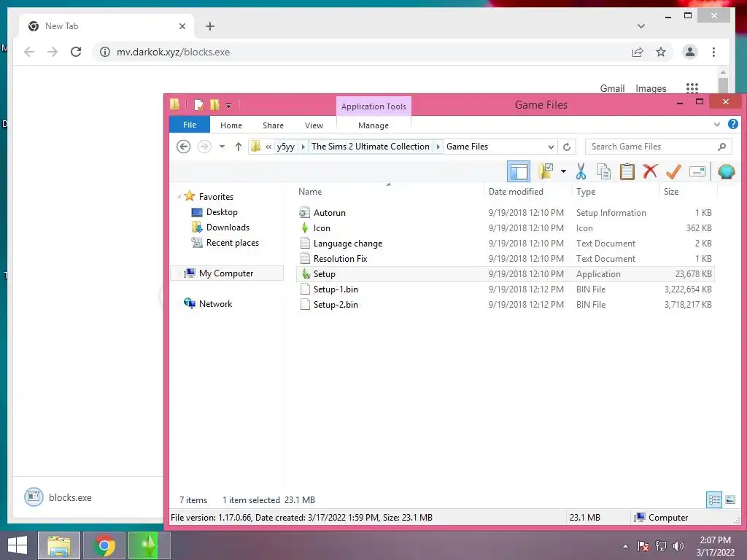Open Classic Shell settings shell icon

click(726, 171)
